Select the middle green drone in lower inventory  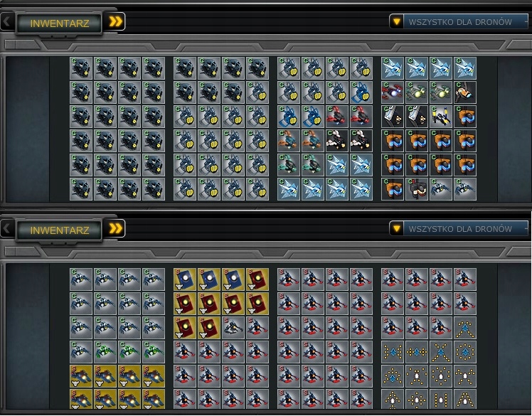point(129,352)
